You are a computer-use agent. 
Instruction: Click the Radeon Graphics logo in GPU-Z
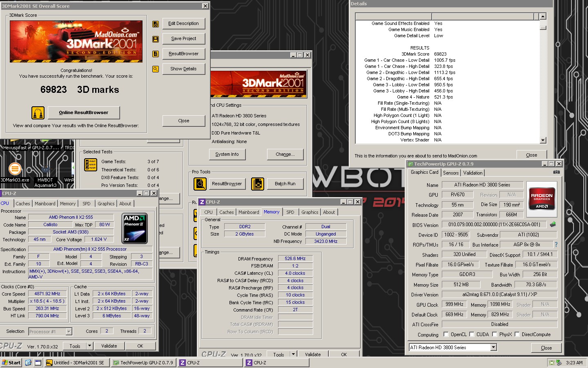click(541, 198)
